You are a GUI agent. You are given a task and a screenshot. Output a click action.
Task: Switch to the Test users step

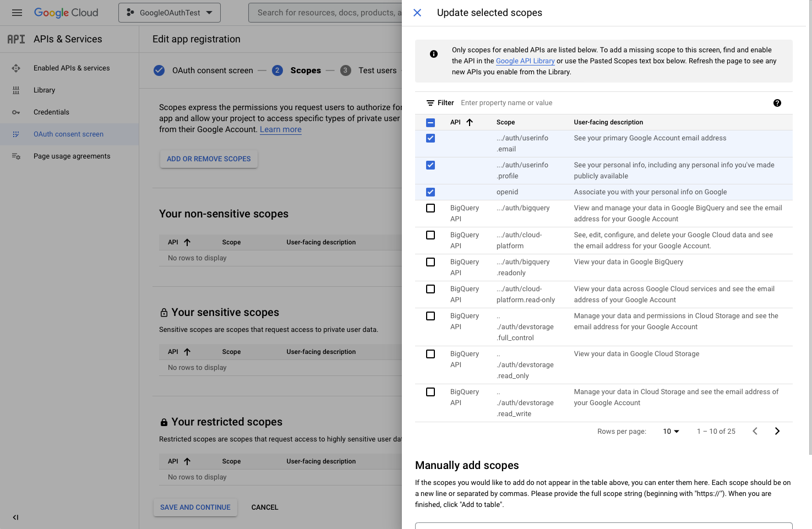[x=377, y=70]
